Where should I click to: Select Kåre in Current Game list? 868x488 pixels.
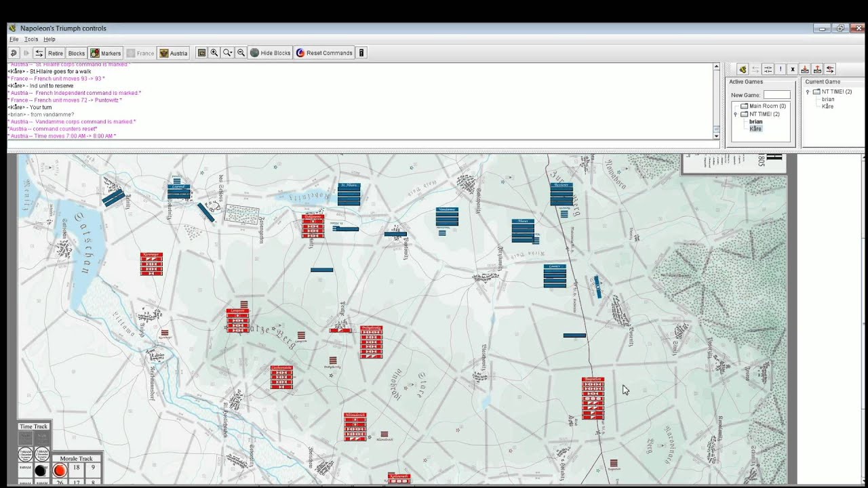point(827,106)
